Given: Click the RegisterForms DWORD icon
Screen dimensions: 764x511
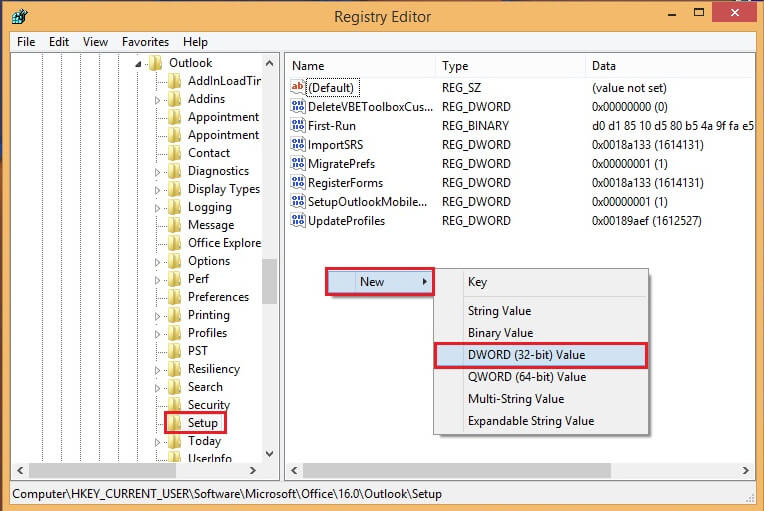Looking at the screenshot, I should 298,183.
